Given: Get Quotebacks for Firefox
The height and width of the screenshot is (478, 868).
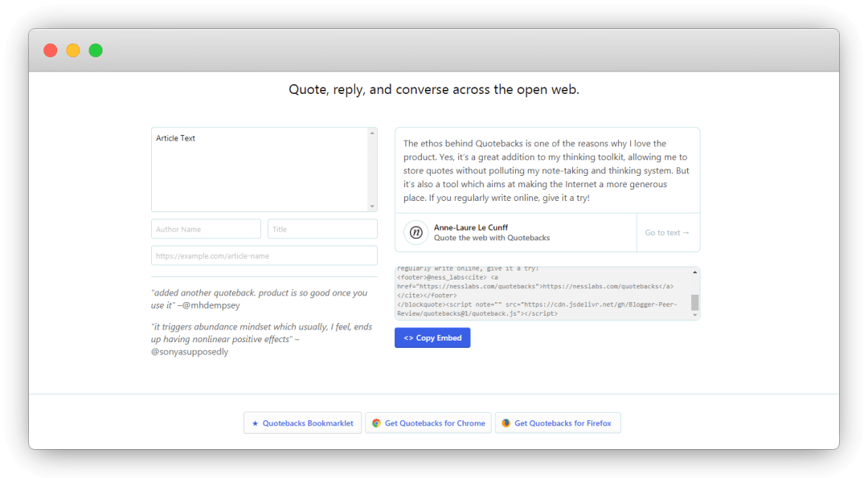Looking at the screenshot, I should (558, 423).
